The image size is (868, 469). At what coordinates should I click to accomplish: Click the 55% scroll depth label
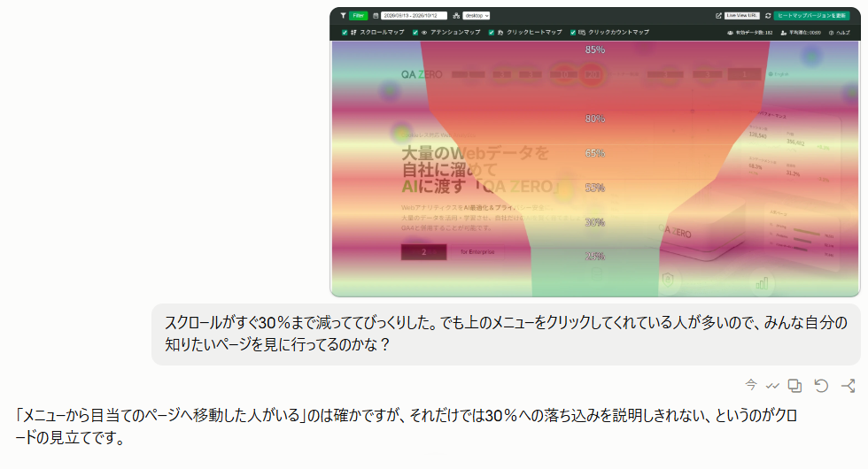pyautogui.click(x=595, y=188)
